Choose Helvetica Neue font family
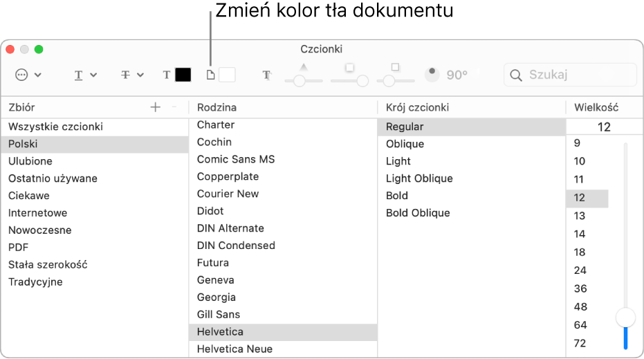The image size is (644, 359). pyautogui.click(x=283, y=349)
